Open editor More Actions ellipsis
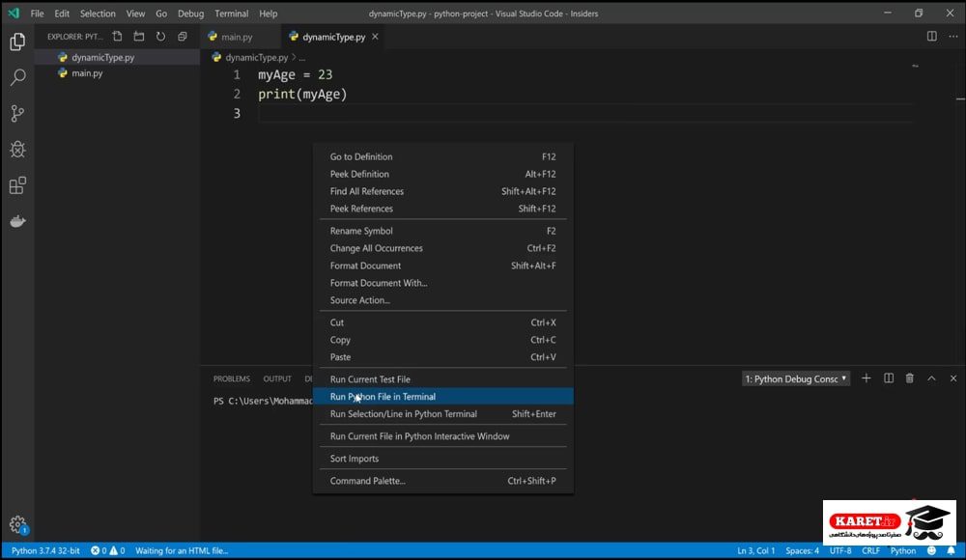Viewport: 966px width, 560px height. pos(953,37)
